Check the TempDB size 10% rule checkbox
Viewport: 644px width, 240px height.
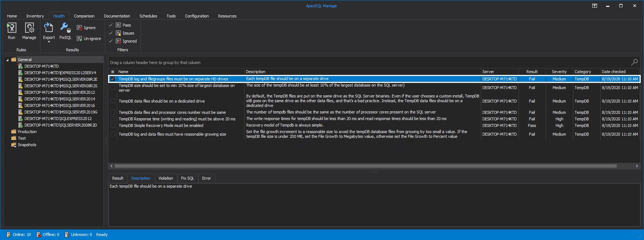pyautogui.click(x=113, y=88)
